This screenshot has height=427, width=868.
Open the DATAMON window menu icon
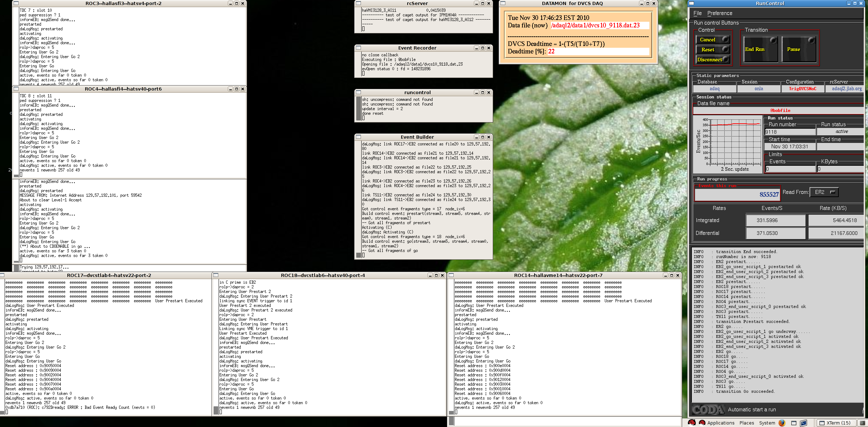[503, 3]
